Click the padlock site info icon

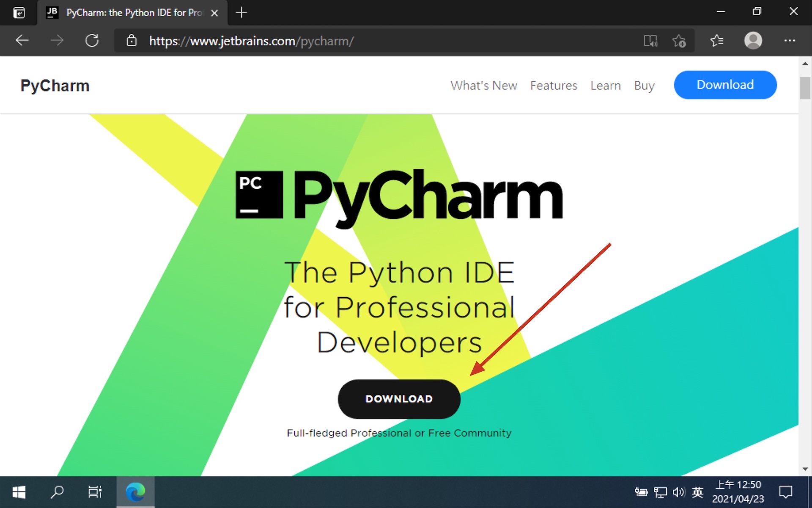132,41
